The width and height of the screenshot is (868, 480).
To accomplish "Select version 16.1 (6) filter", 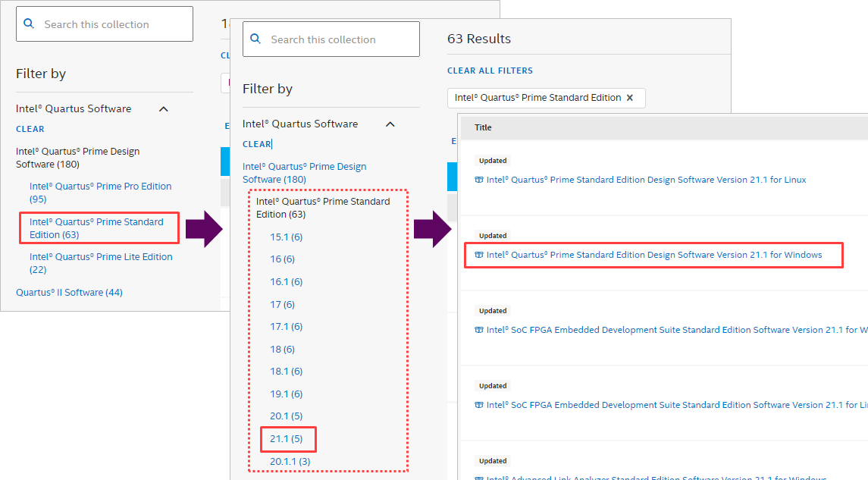I will click(x=287, y=282).
